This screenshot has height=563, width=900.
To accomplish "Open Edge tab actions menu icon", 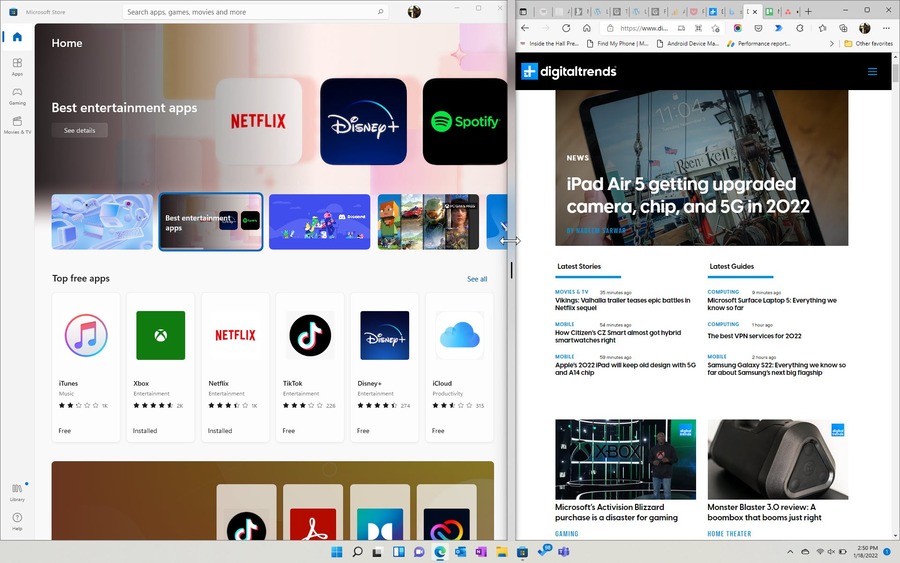I will (x=523, y=11).
